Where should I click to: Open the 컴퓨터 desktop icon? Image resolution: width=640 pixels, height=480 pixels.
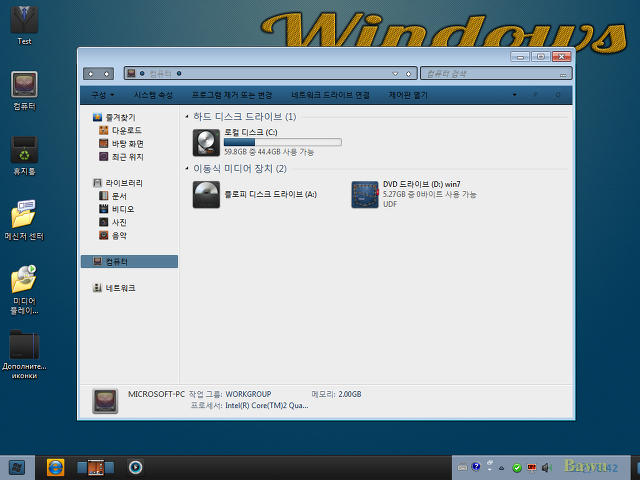point(24,91)
